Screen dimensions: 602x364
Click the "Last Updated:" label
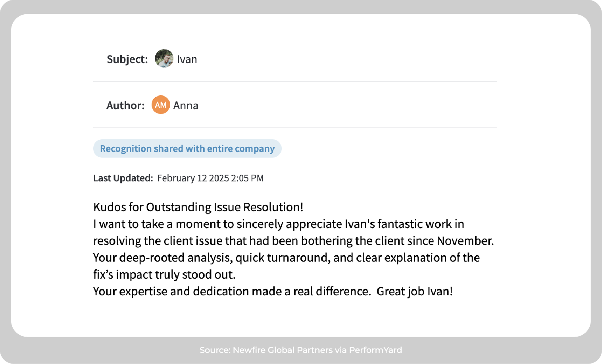(x=123, y=178)
